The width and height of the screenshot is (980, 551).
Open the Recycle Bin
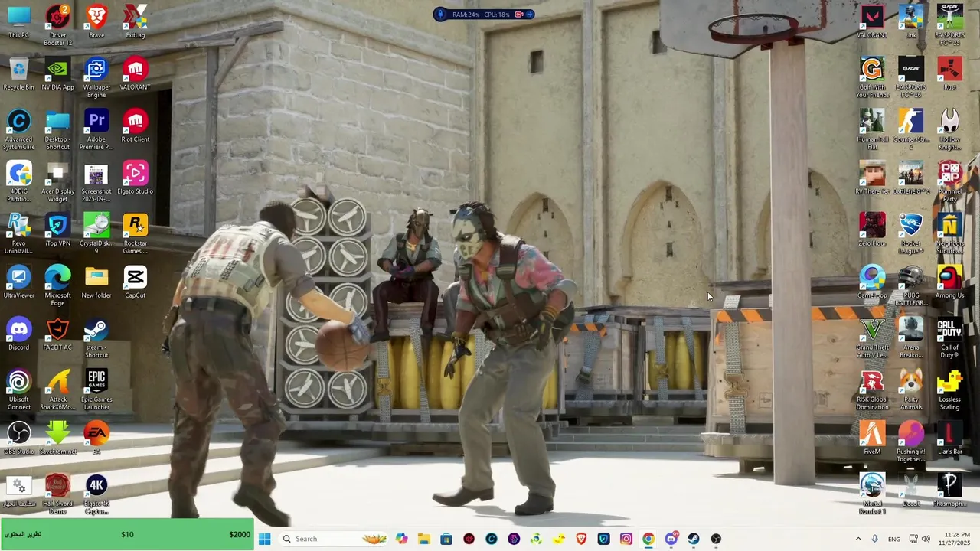[x=19, y=73]
